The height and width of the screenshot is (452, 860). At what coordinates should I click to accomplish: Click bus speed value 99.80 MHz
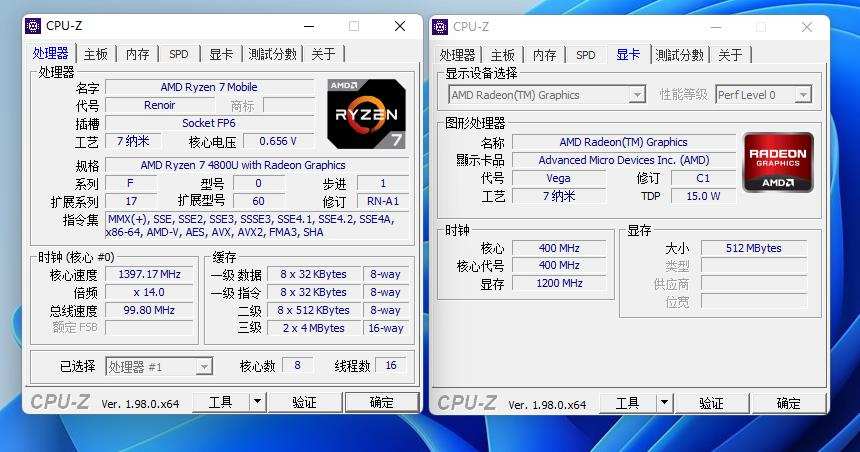pos(149,310)
